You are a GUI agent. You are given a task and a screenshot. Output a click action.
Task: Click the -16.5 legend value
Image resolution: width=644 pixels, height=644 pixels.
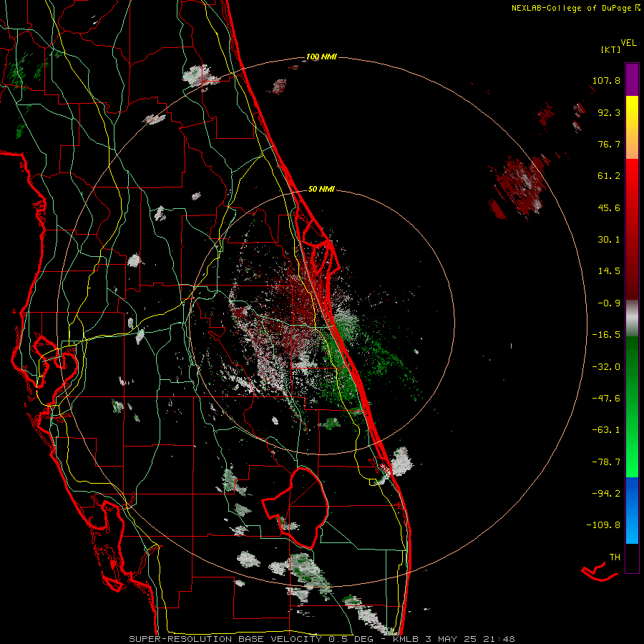[x=606, y=335]
